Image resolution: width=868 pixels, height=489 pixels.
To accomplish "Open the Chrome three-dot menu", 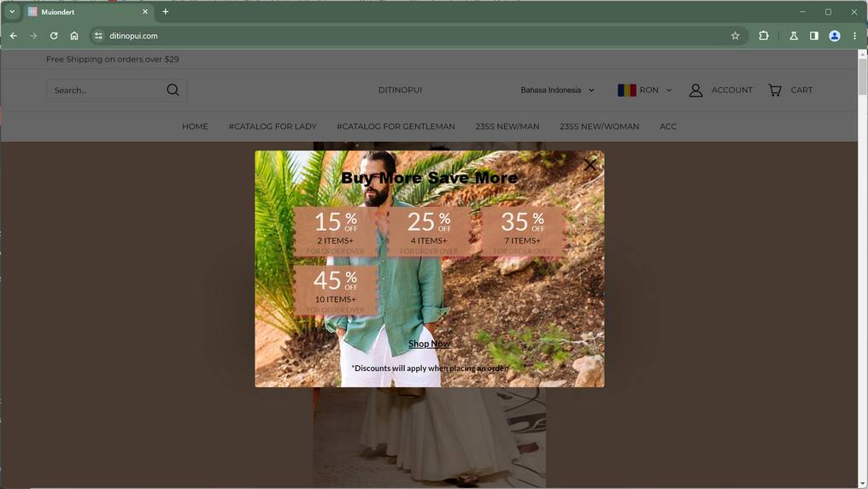I will pos(854,35).
